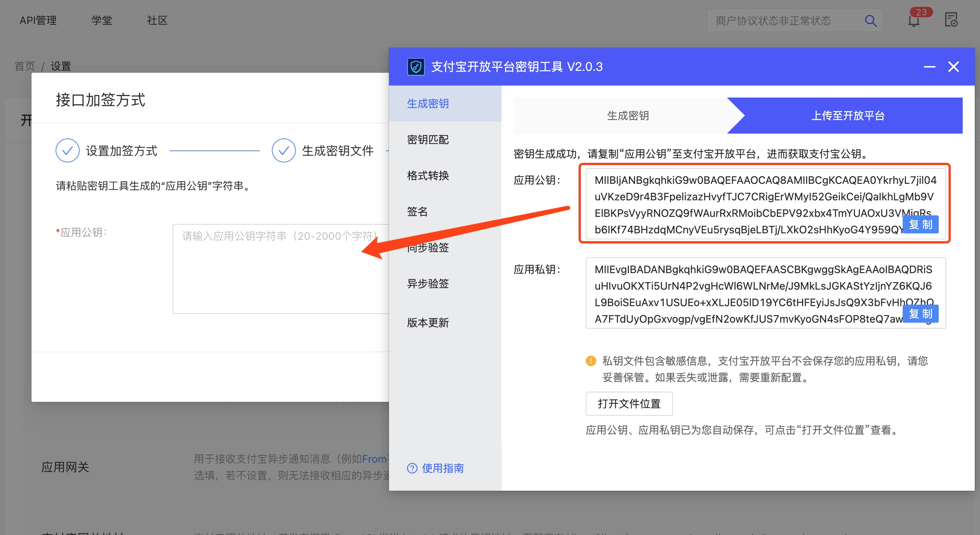
Task: Open the notification bell with badge 23
Action: pos(914,21)
